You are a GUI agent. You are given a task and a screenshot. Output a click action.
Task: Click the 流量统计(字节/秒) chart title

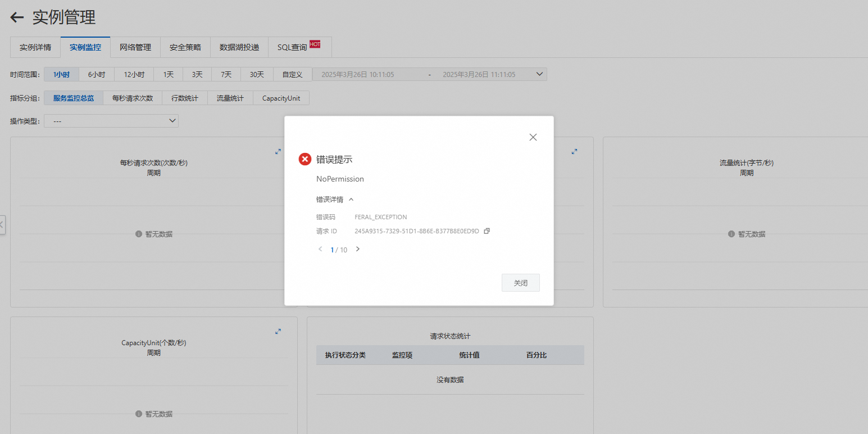click(x=747, y=163)
